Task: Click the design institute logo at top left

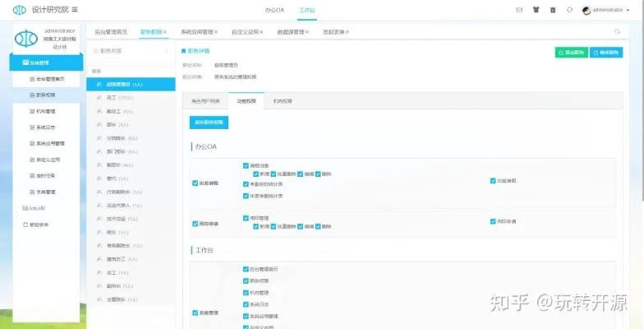Action: point(18,10)
